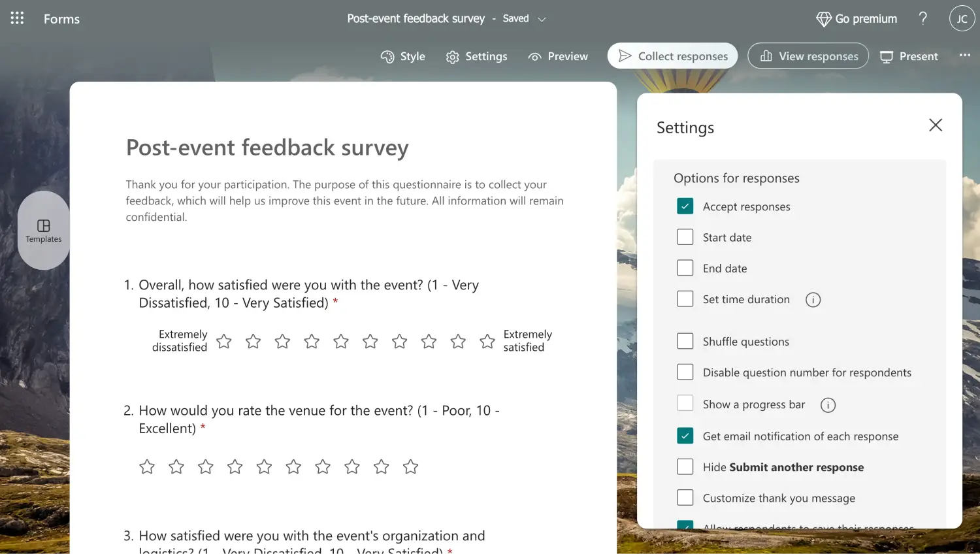Image resolution: width=980 pixels, height=554 pixels.
Task: Toggle Get email notification of each response
Action: click(685, 436)
